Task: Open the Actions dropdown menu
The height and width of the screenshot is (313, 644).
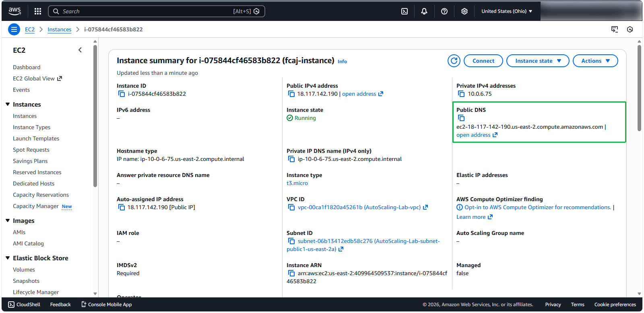Action: (x=595, y=61)
